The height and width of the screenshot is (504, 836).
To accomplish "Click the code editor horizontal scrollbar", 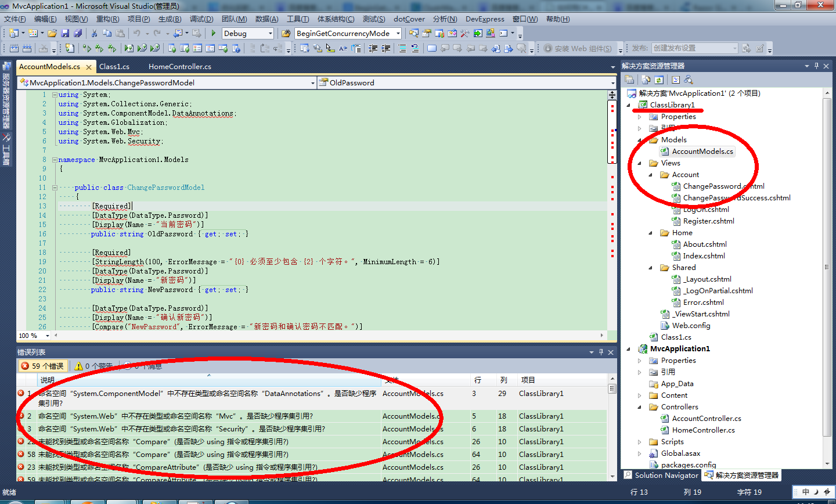I will [x=328, y=336].
